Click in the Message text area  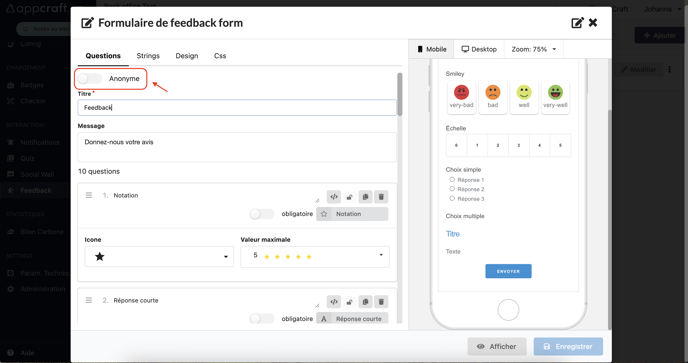[x=237, y=147]
